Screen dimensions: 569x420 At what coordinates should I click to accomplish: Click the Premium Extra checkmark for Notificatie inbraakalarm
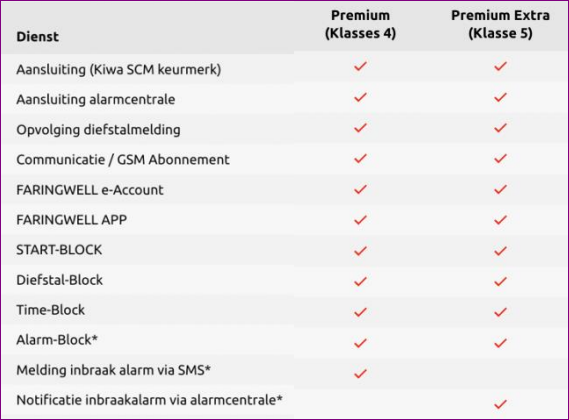500,404
